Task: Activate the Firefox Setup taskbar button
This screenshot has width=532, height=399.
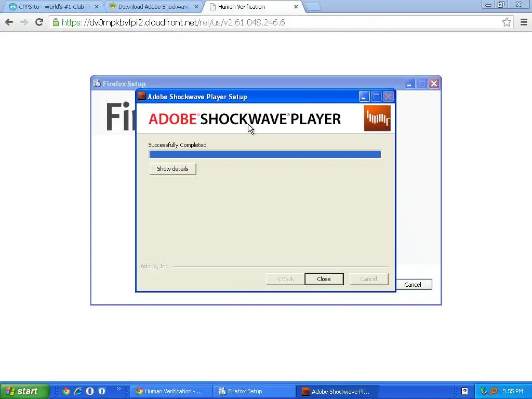Action: [255, 392]
